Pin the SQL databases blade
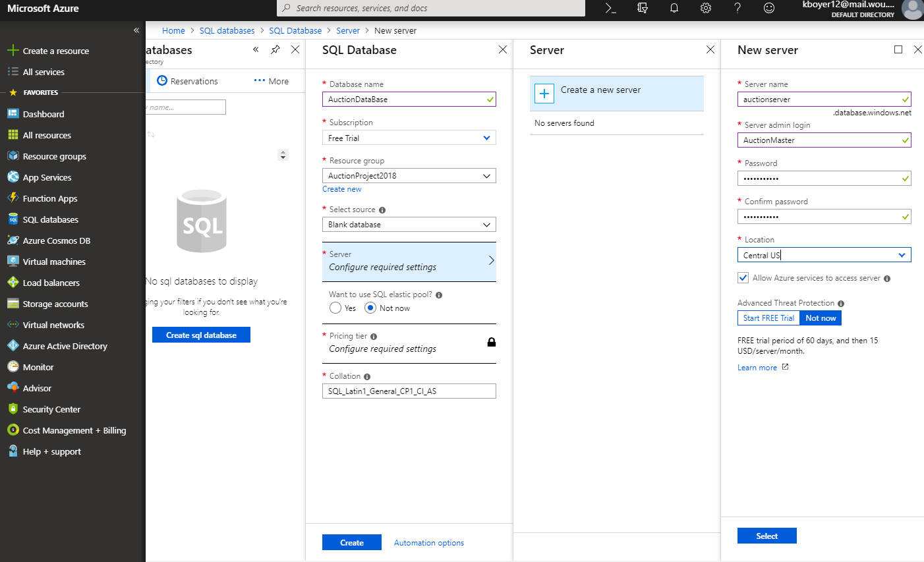924x562 pixels. (x=275, y=49)
